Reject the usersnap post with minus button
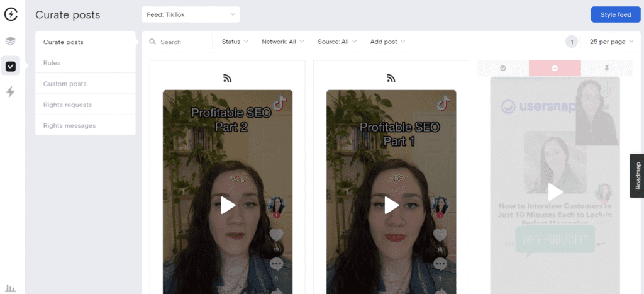644x294 pixels. coord(555,68)
